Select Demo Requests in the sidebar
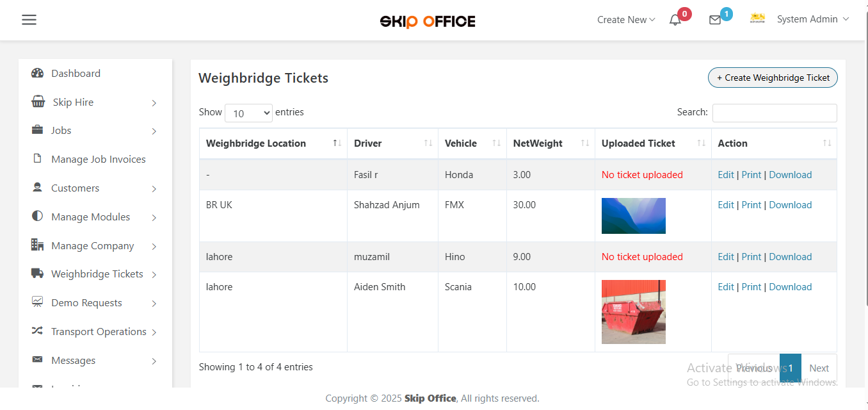This screenshot has height=410, width=868. coord(86,302)
